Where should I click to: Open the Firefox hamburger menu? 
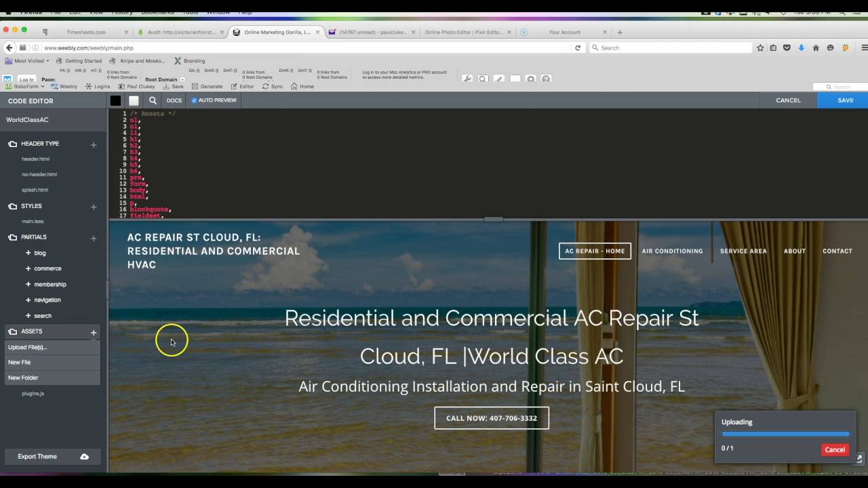pyautogui.click(x=865, y=47)
